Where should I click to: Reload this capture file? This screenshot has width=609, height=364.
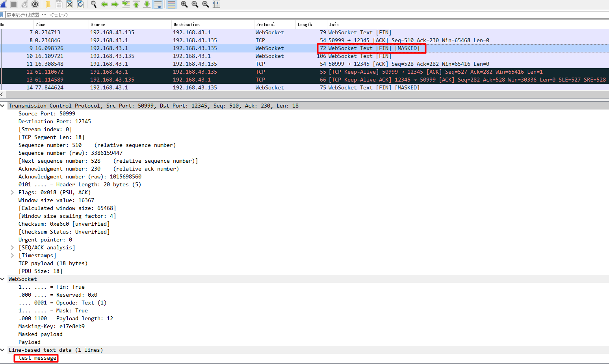click(81, 4)
